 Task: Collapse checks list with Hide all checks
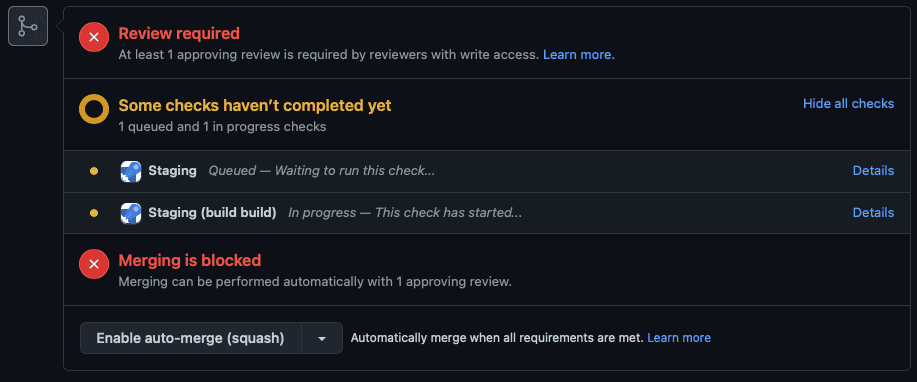point(848,104)
